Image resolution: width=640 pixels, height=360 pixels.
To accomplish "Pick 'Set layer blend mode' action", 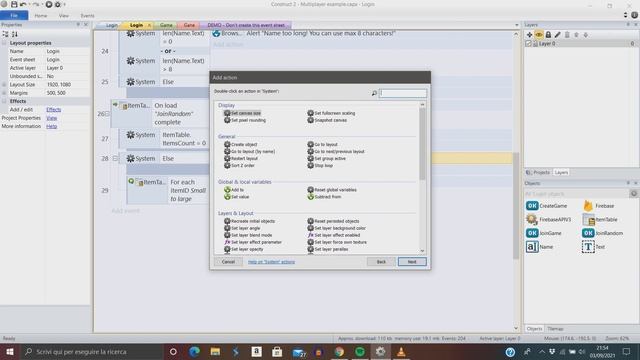I will tap(248, 235).
